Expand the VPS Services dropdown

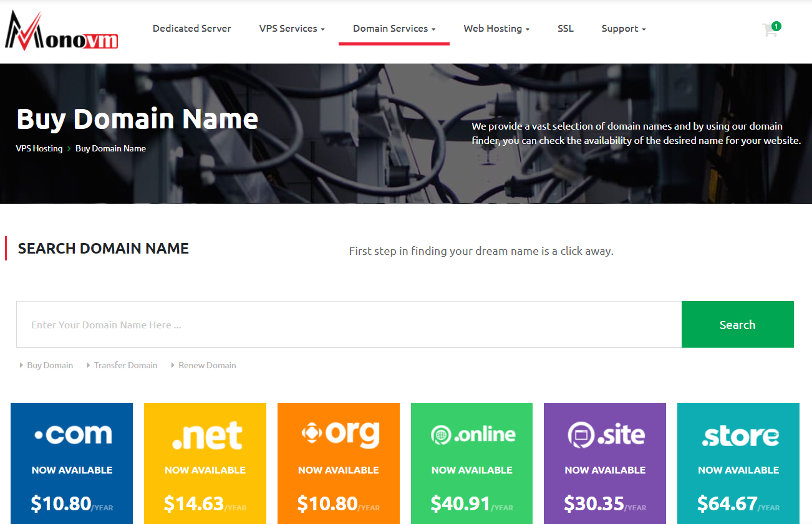292,29
